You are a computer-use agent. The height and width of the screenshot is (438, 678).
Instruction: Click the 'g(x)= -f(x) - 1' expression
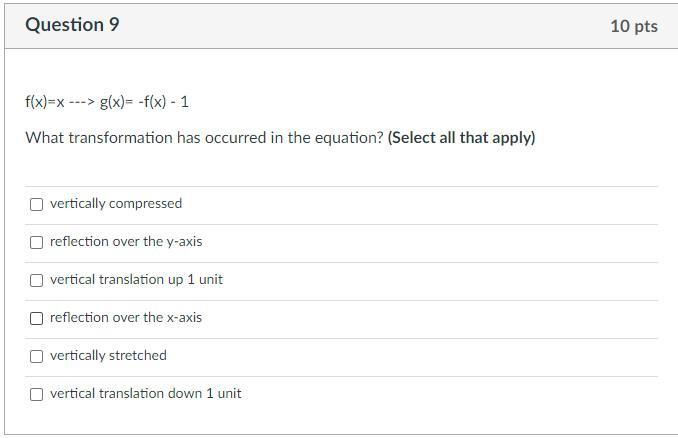coord(144,102)
